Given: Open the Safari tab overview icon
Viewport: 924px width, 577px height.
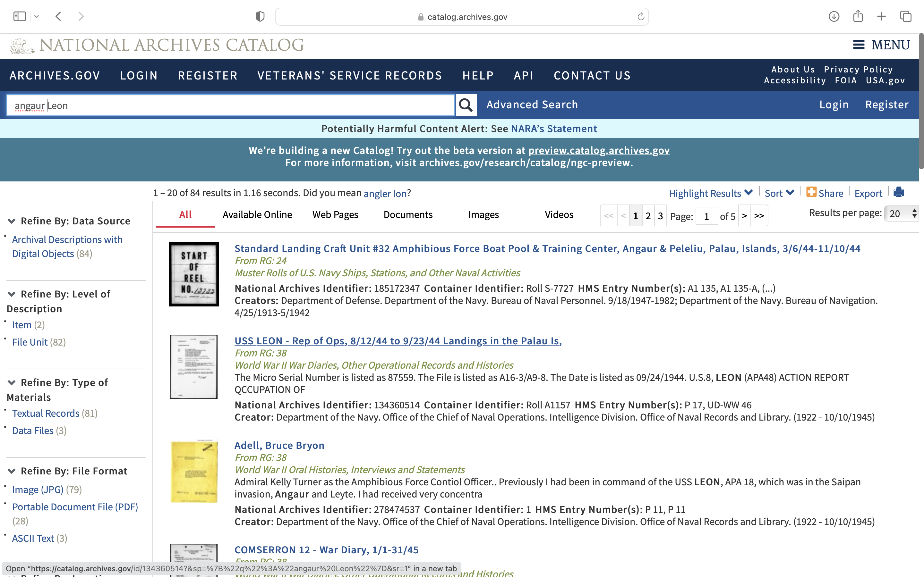Looking at the screenshot, I should click(905, 16).
